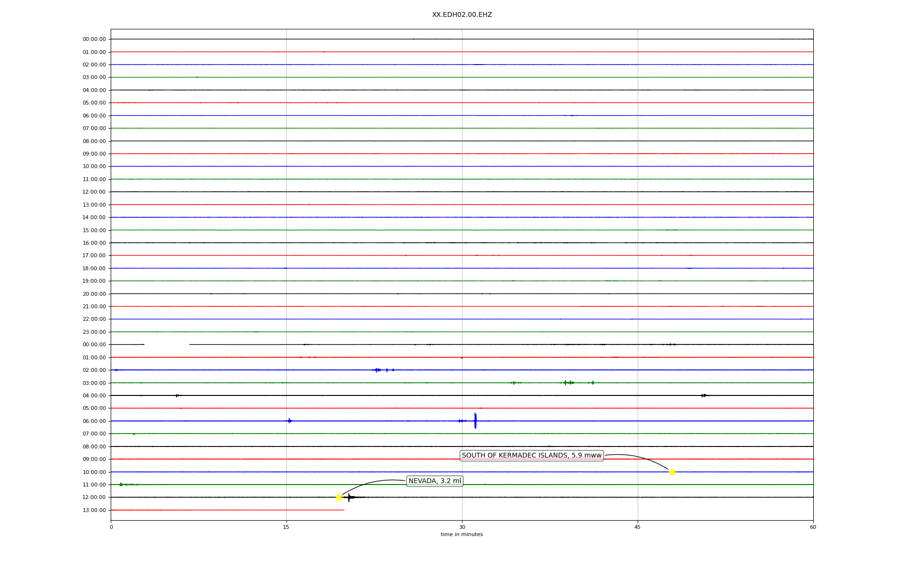Click the green wave burst at start of 11:00:00 trace

pyautogui.click(x=121, y=485)
